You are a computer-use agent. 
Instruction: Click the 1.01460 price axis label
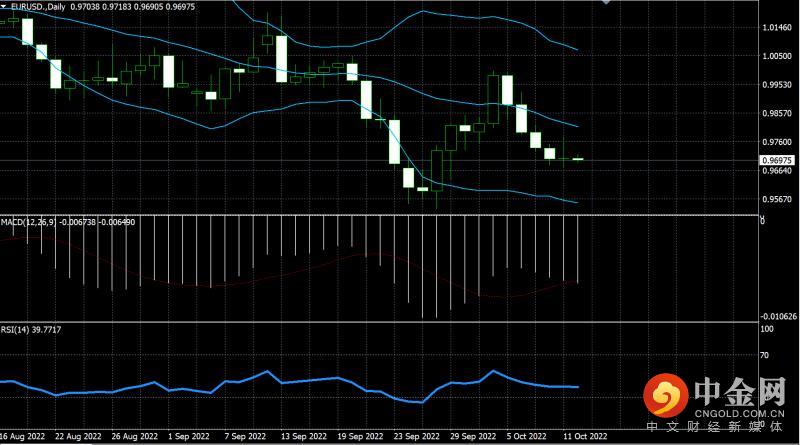tap(777, 28)
